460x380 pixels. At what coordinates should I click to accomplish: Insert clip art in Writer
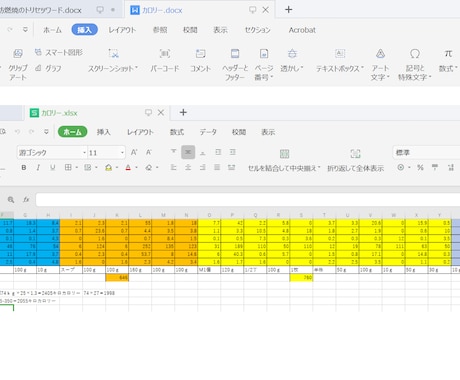(x=18, y=53)
